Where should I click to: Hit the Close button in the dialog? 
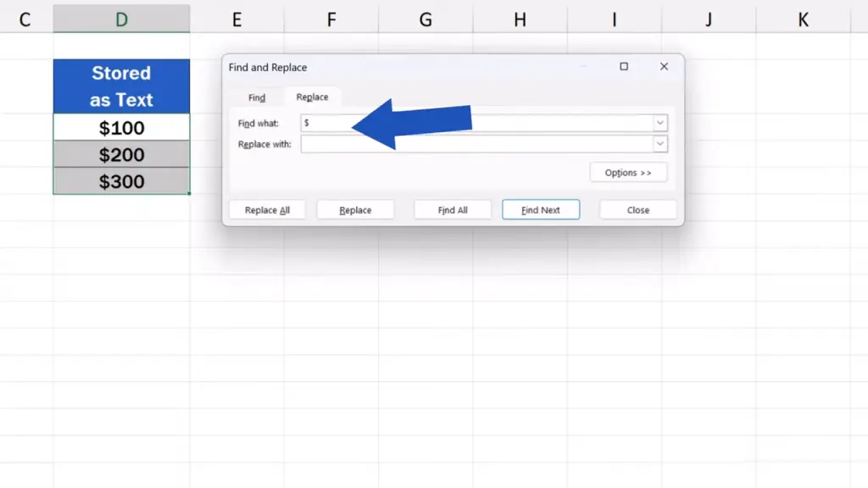coord(637,210)
